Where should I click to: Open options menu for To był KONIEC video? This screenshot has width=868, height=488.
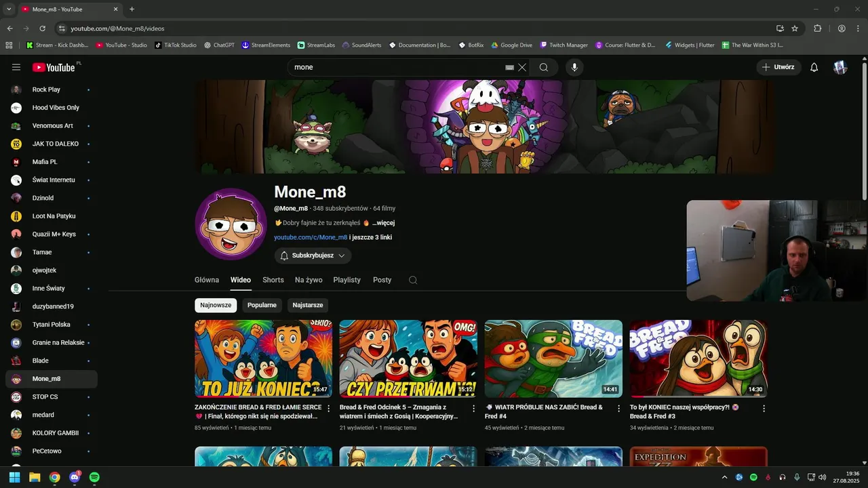coord(764,409)
